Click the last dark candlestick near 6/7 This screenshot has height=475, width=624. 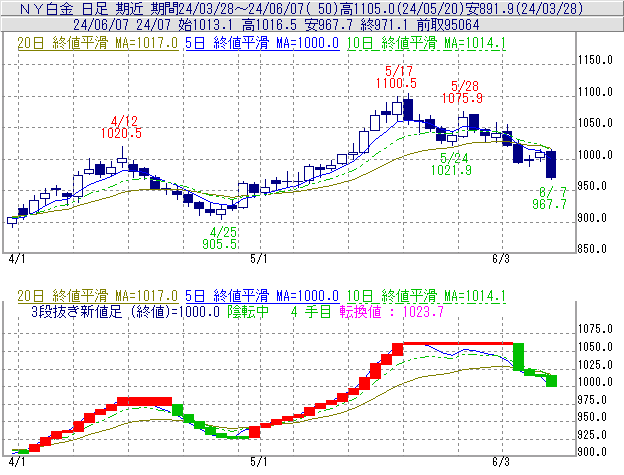(551, 164)
